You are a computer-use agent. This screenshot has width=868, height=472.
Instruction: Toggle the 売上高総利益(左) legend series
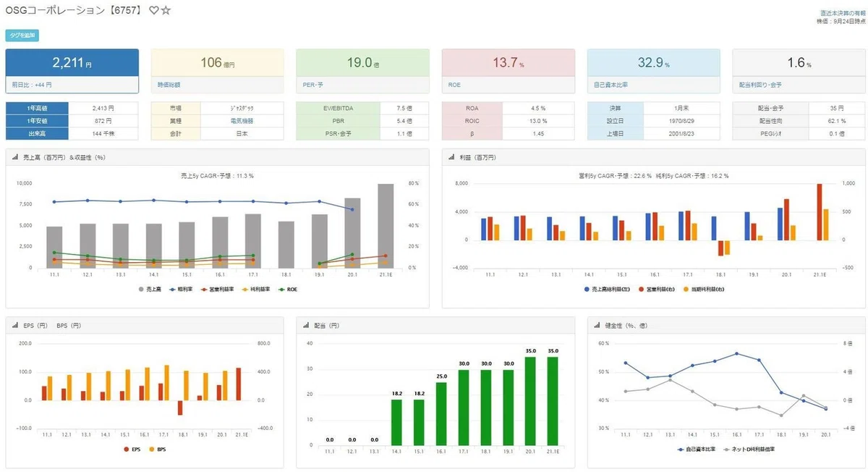606,289
